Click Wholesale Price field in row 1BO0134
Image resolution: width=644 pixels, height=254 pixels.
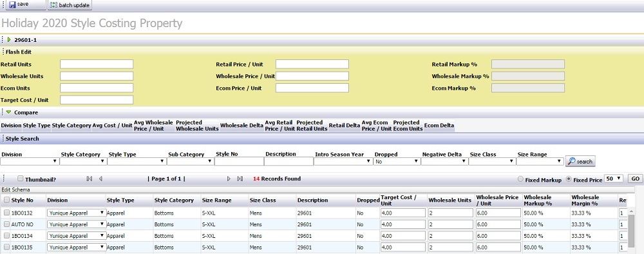[x=498, y=236]
